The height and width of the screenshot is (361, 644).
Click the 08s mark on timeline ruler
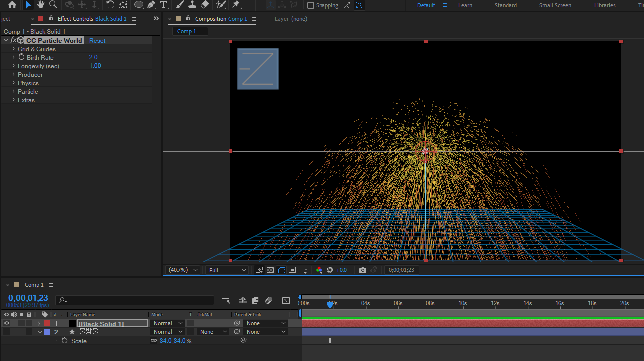click(430, 303)
